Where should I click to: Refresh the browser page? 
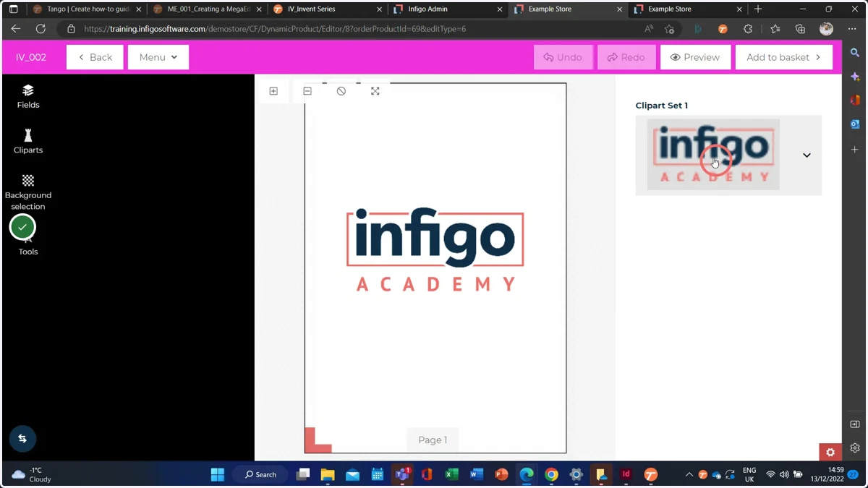41,29
